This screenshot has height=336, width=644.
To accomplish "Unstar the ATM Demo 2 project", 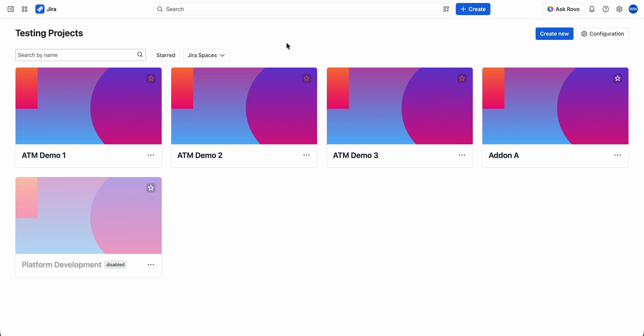I will 306,78.
